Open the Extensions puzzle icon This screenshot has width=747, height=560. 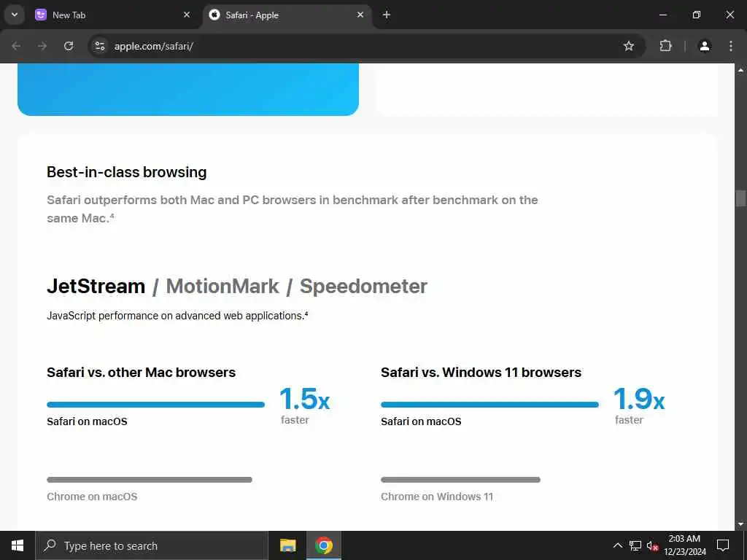pos(665,46)
